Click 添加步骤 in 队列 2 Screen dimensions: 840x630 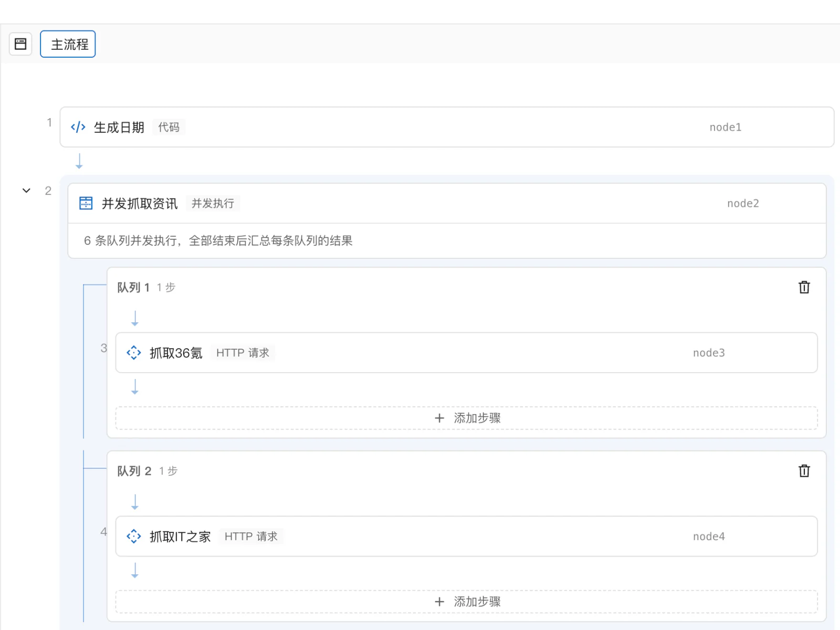click(x=466, y=602)
